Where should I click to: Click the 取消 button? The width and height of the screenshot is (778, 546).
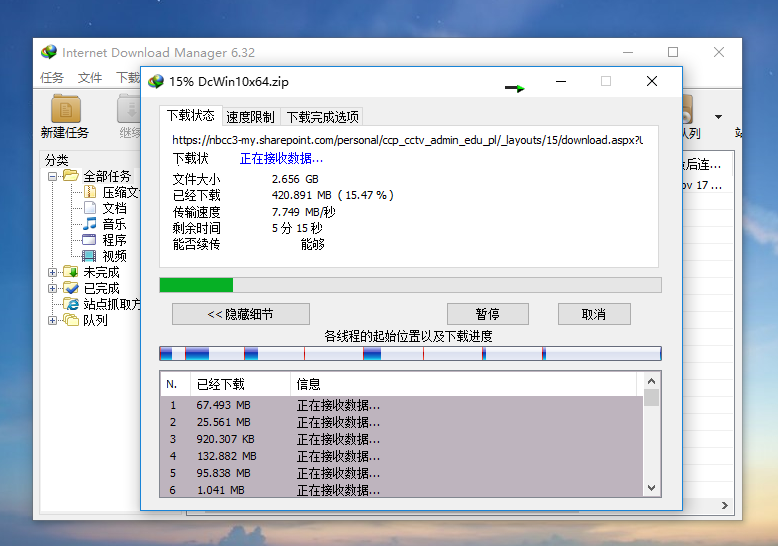coord(594,314)
